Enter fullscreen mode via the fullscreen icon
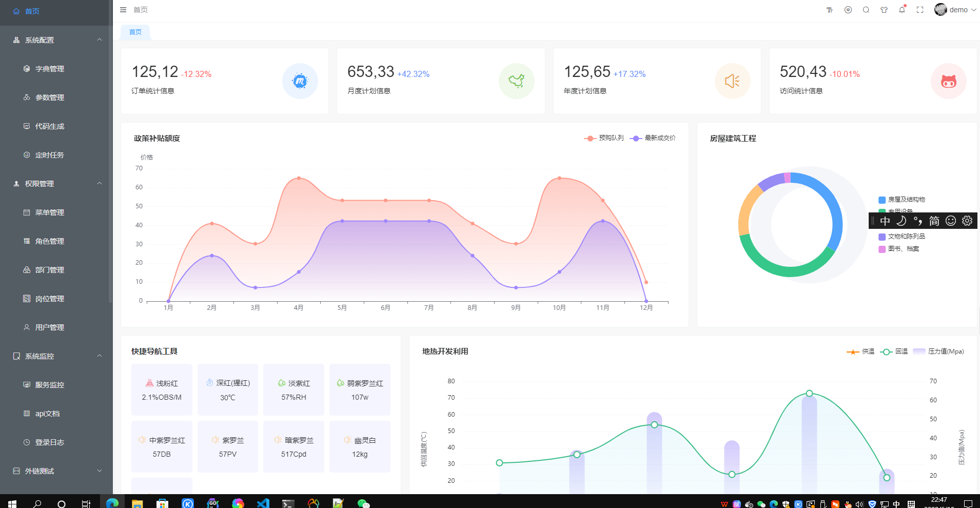980x508 pixels. pos(920,10)
